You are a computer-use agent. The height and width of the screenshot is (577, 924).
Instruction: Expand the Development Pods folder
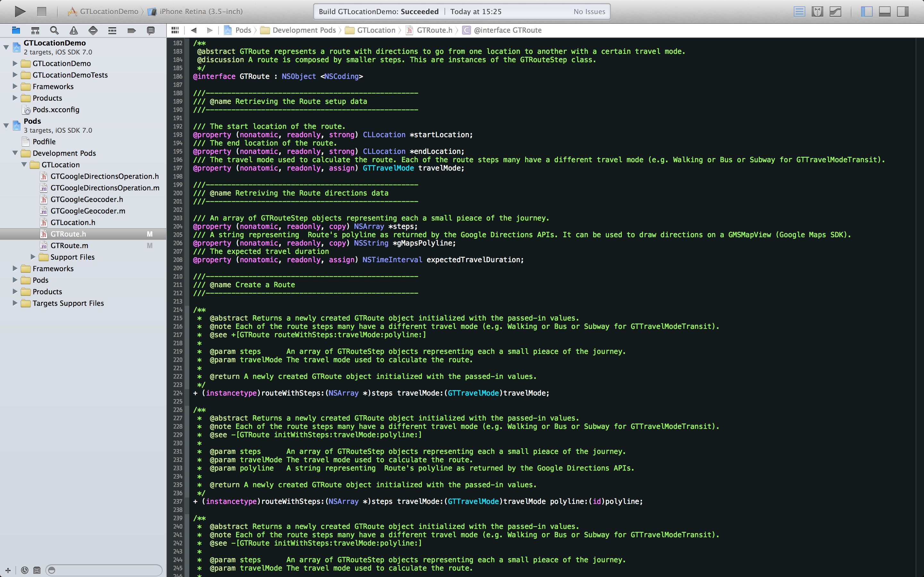coord(15,153)
